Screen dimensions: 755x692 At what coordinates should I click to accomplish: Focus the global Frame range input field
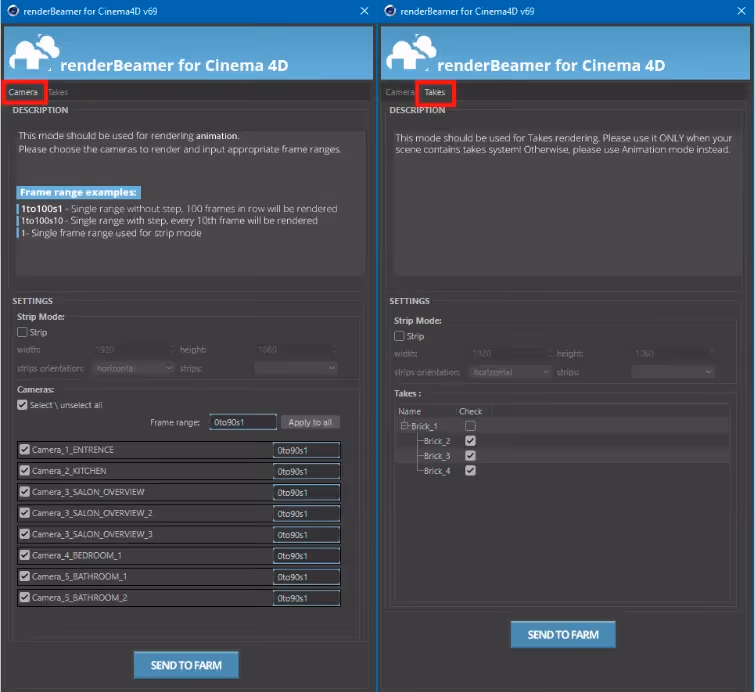tap(243, 422)
